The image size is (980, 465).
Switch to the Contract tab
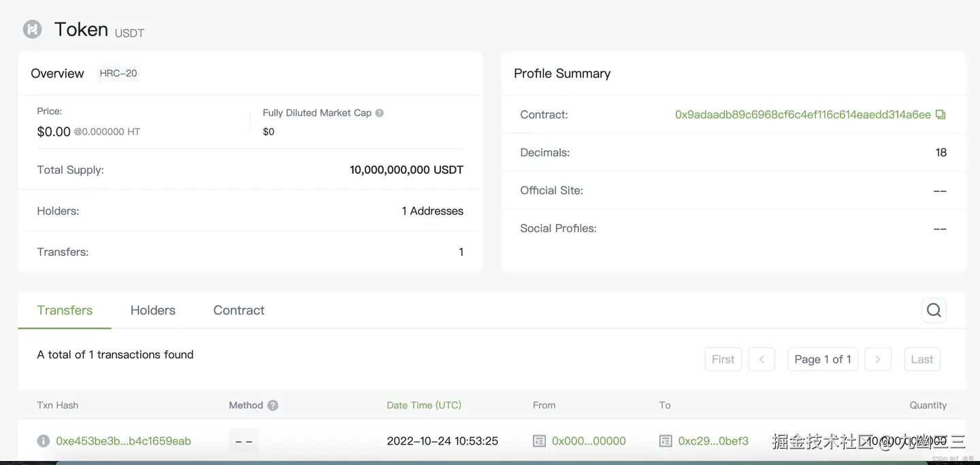click(x=239, y=310)
